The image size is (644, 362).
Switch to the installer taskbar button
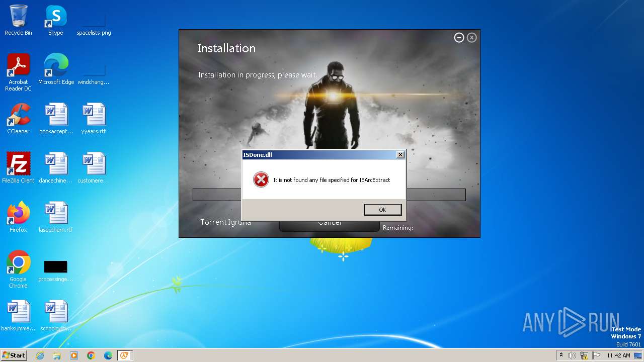[124, 355]
